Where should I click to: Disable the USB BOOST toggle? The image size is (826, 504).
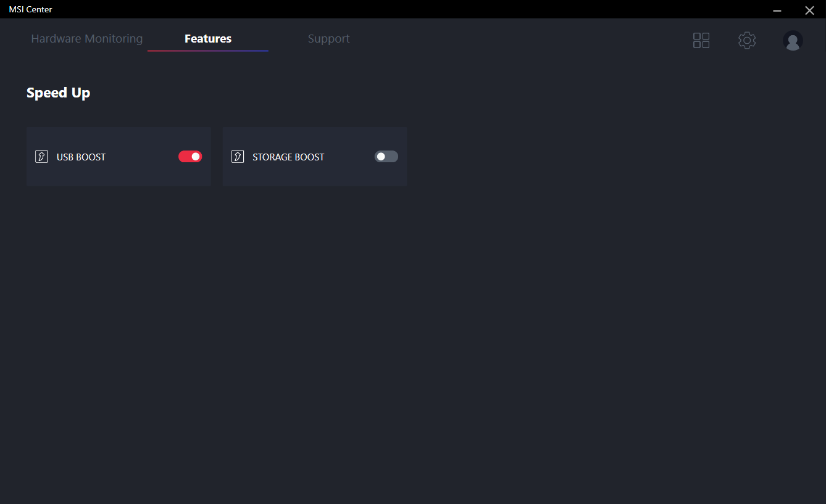190,157
